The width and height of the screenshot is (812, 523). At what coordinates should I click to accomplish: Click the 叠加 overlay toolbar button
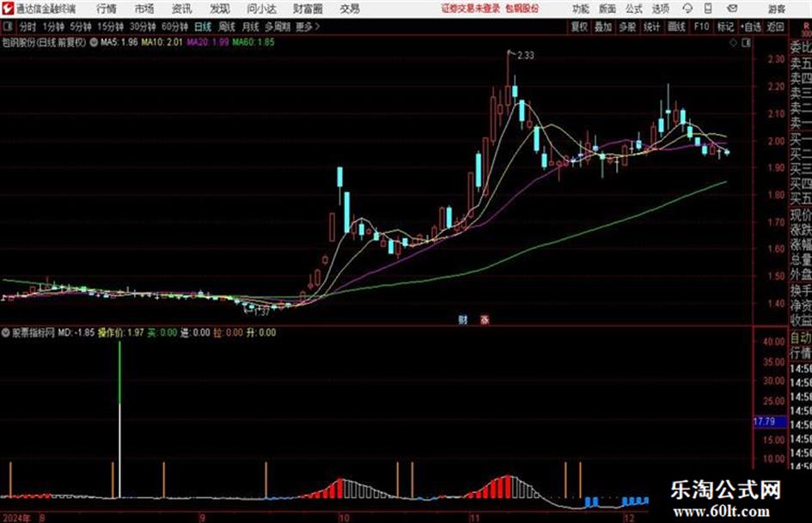click(x=603, y=27)
